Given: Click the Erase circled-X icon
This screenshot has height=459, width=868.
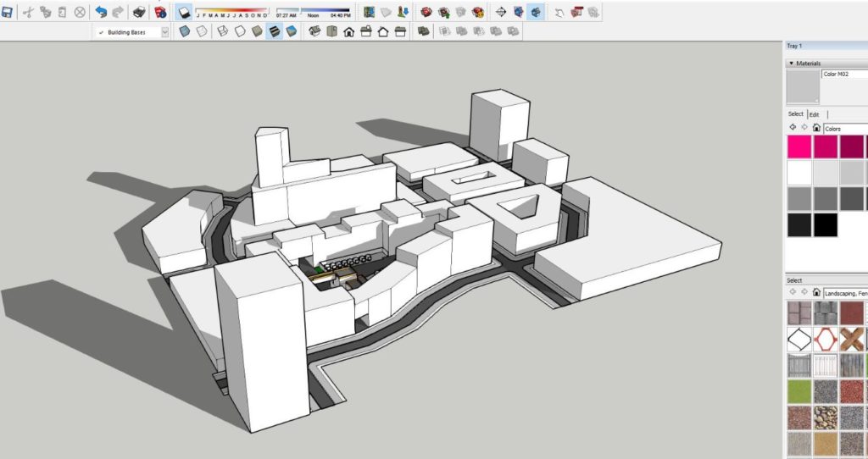Looking at the screenshot, I should pos(80,12).
